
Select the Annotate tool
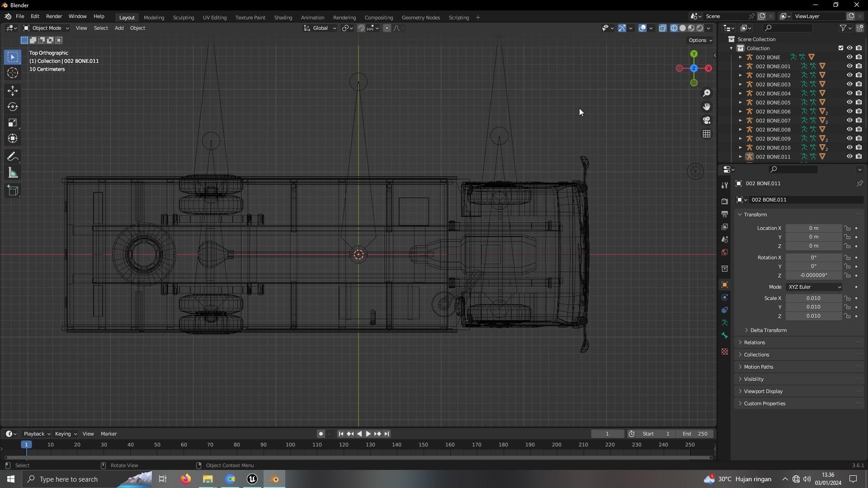click(13, 157)
